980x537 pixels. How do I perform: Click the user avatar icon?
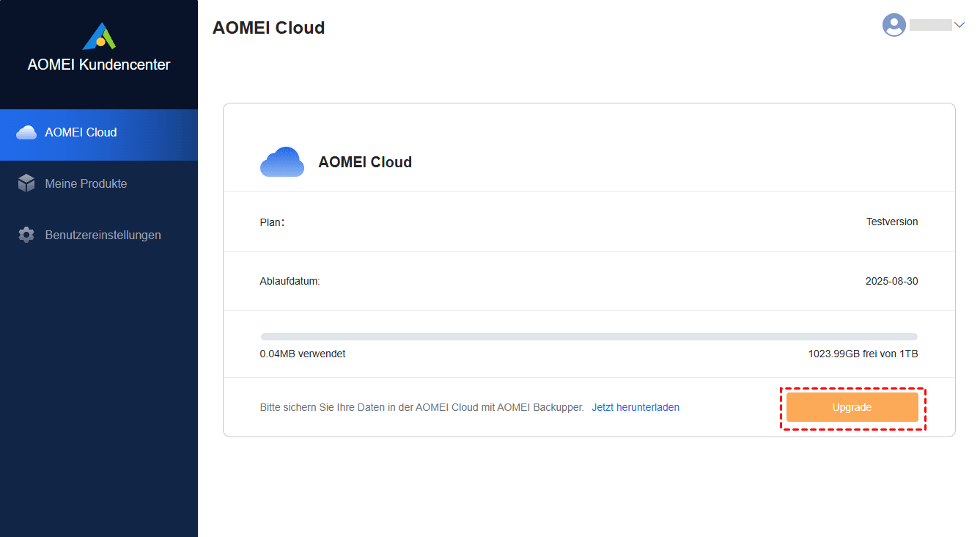click(x=894, y=25)
